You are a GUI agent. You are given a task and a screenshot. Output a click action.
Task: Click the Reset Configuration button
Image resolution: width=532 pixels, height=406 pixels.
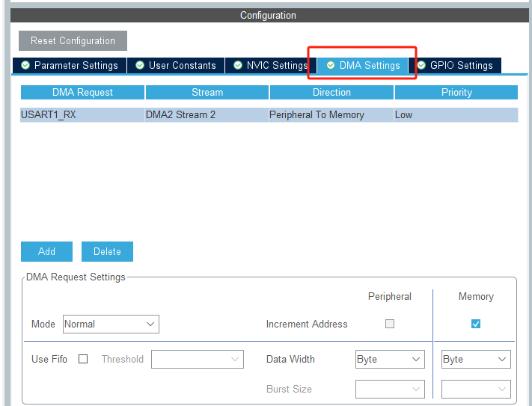73,40
